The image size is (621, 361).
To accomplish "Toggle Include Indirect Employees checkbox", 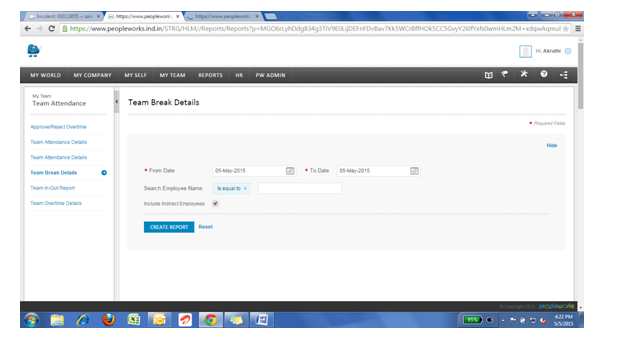I will click(215, 203).
